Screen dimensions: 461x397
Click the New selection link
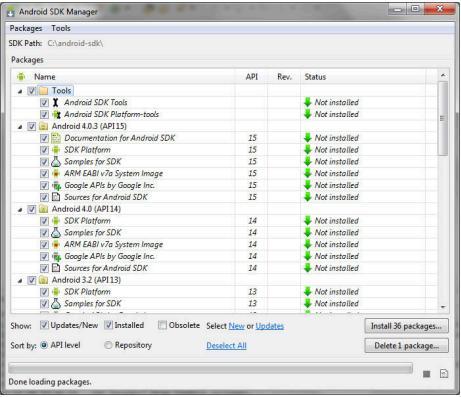[x=237, y=326]
